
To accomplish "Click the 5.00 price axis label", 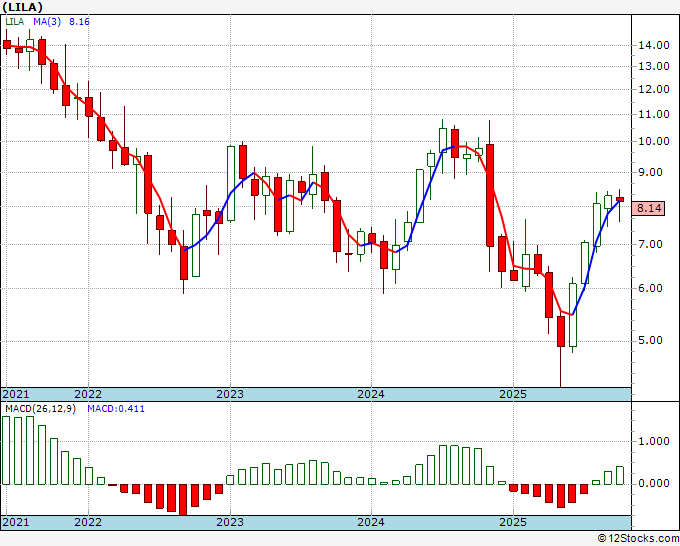I will (x=650, y=340).
